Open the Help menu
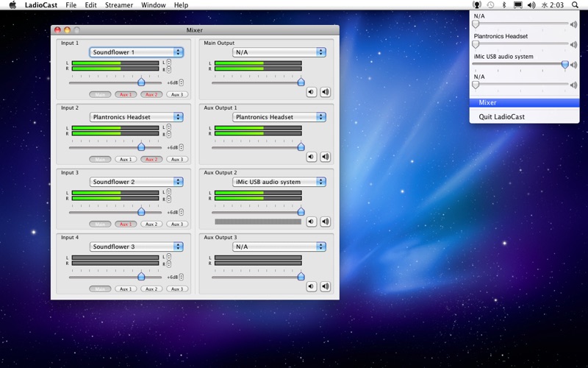Viewport: 588px width, 368px height. tap(181, 5)
